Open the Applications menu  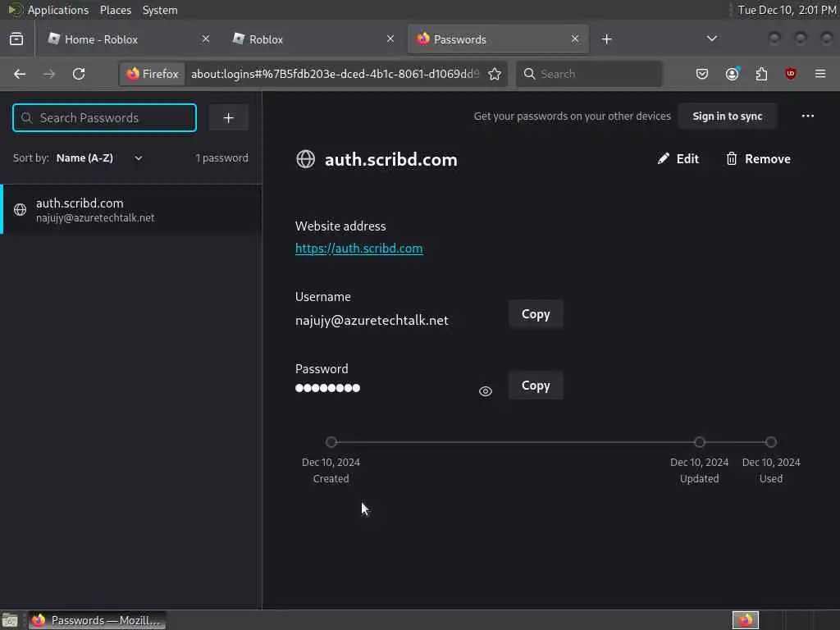click(58, 10)
